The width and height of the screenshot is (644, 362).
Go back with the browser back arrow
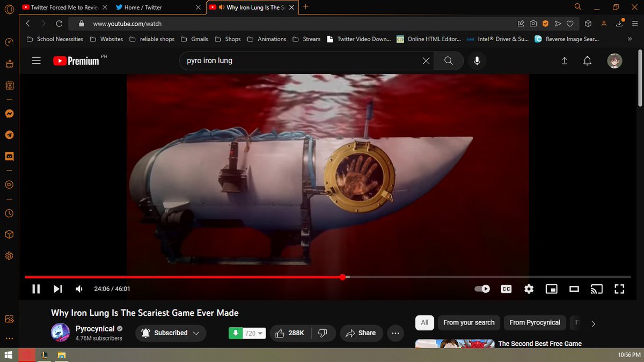[28, 24]
